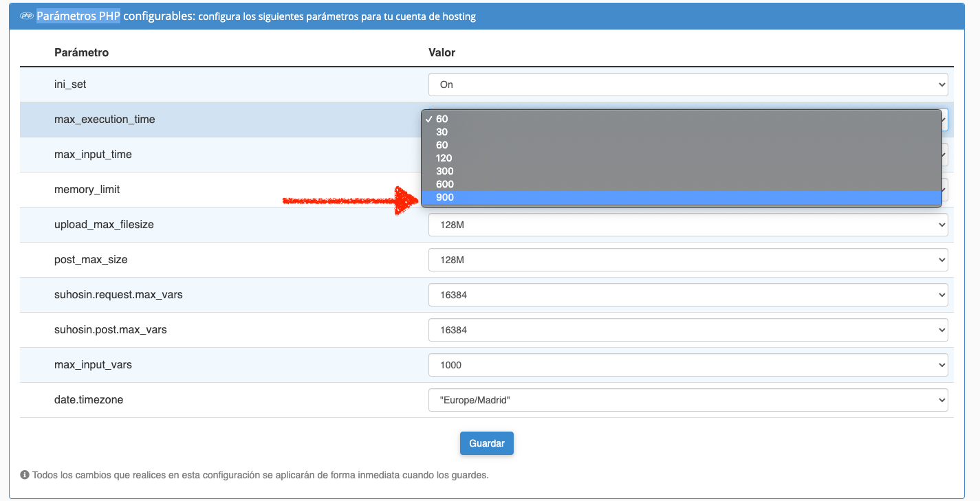Click the note about changes applying immediately
Image resolution: width=980 pixels, height=501 pixels.
coord(260,475)
